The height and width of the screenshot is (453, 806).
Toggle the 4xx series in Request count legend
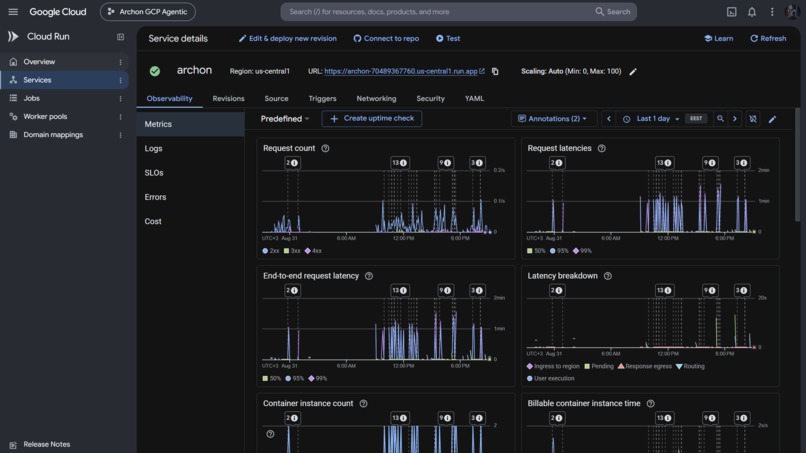313,251
